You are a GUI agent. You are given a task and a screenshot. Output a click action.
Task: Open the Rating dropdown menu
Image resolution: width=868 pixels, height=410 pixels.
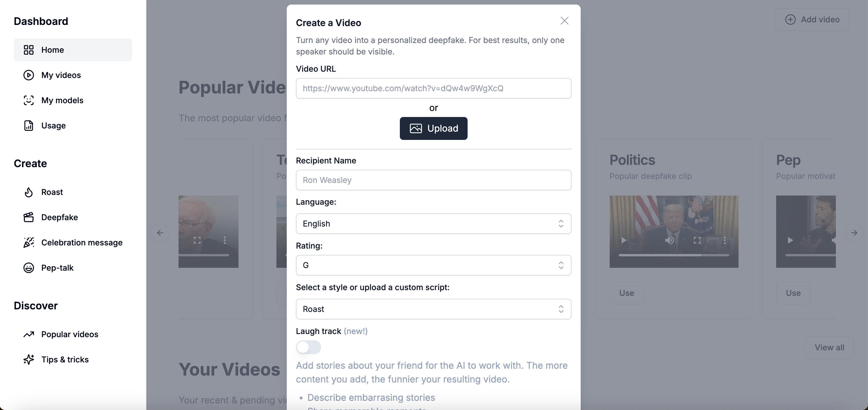(x=433, y=265)
